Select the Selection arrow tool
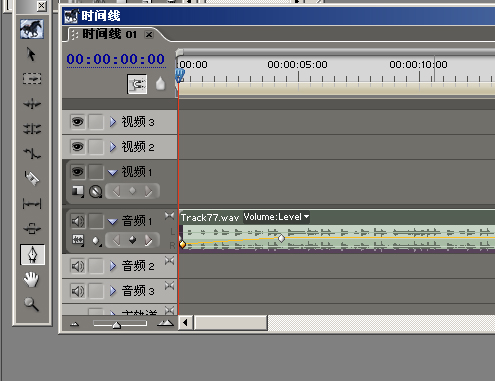This screenshot has width=495, height=381. coord(31,54)
